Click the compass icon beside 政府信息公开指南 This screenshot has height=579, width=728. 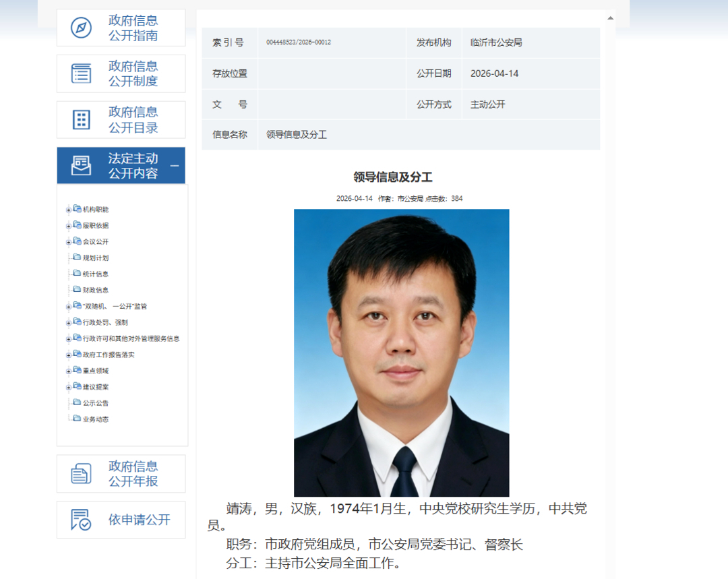click(81, 28)
